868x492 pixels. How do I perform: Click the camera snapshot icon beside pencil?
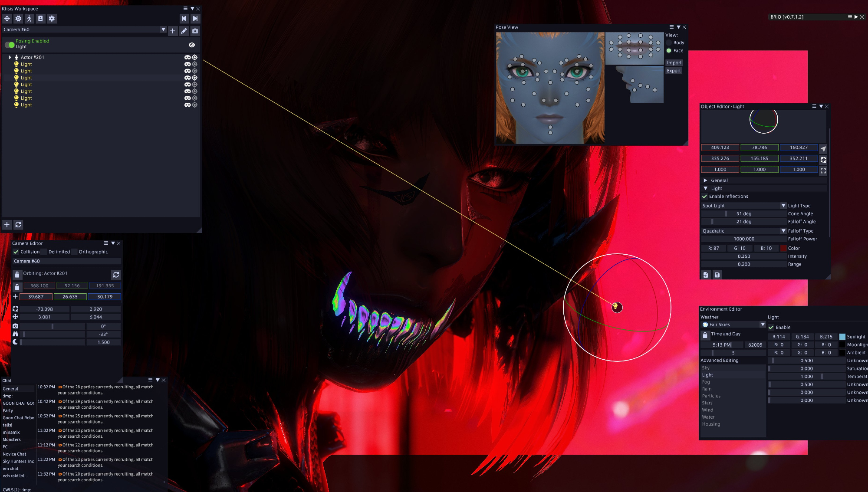click(x=195, y=31)
